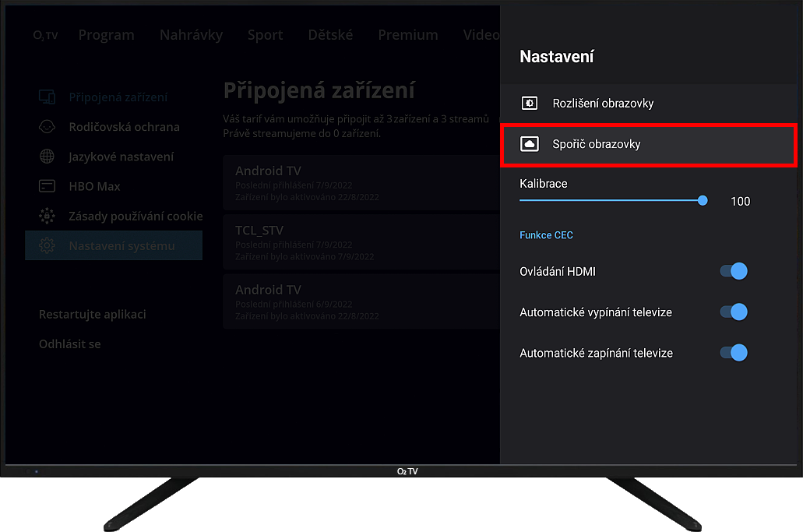Click the Nastavení systému gear icon
This screenshot has height=532, width=803.
(x=47, y=246)
